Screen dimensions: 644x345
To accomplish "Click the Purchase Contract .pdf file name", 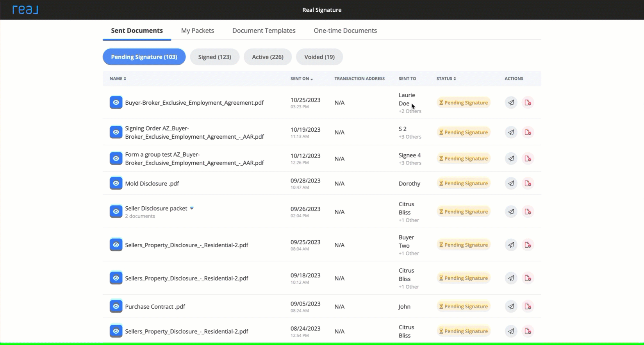I will [x=155, y=307].
